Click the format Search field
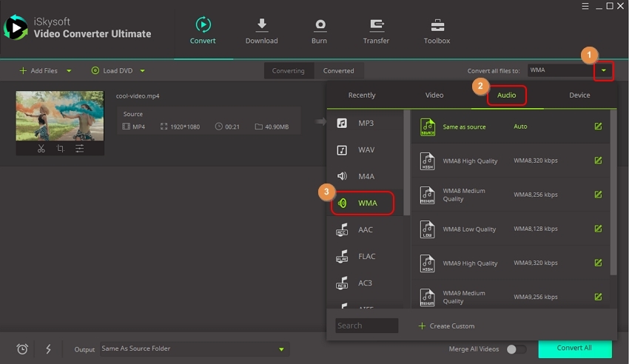629x364 pixels. [366, 326]
